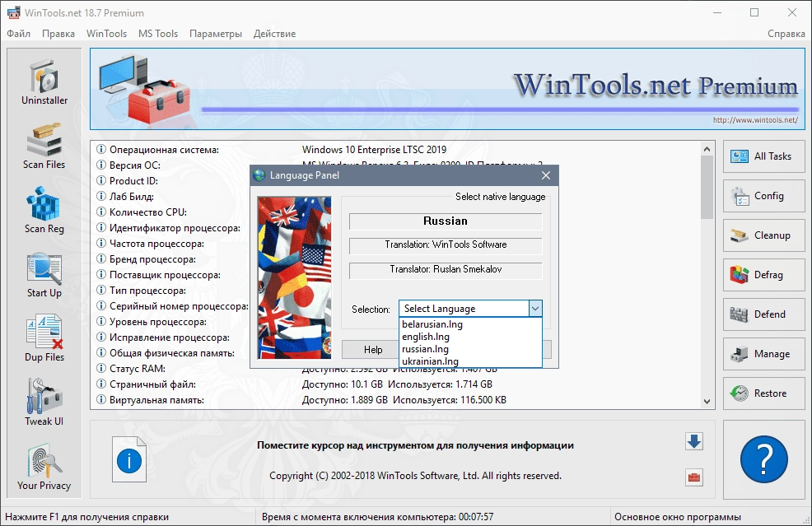Click the info icon beside Статус RAM
This screenshot has width=812, height=526.
pos(101,369)
